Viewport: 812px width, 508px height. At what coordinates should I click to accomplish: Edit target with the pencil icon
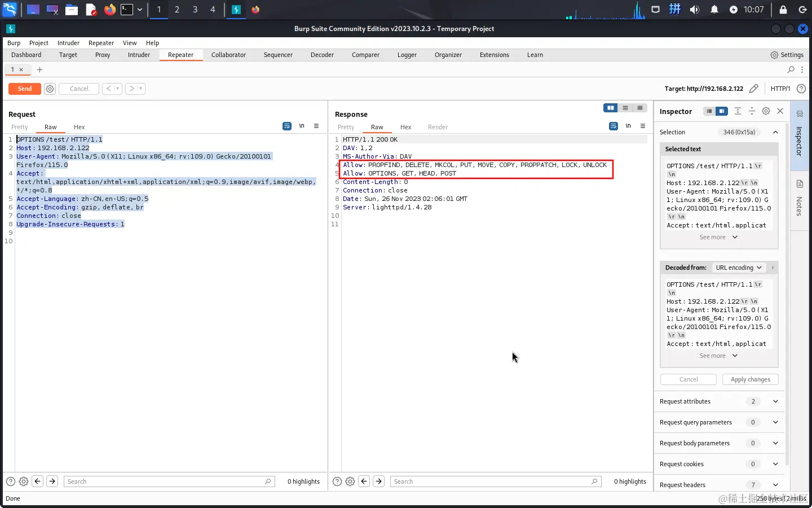click(x=754, y=89)
